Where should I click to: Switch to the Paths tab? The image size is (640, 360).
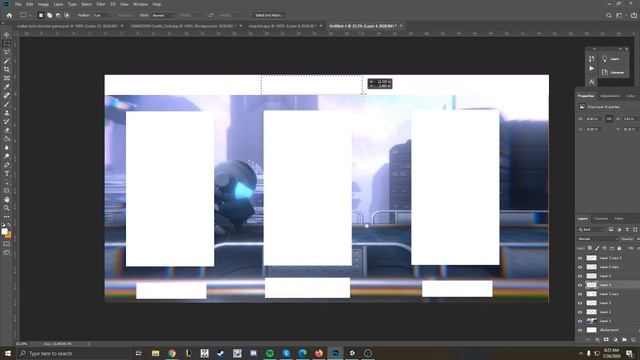[x=618, y=218]
